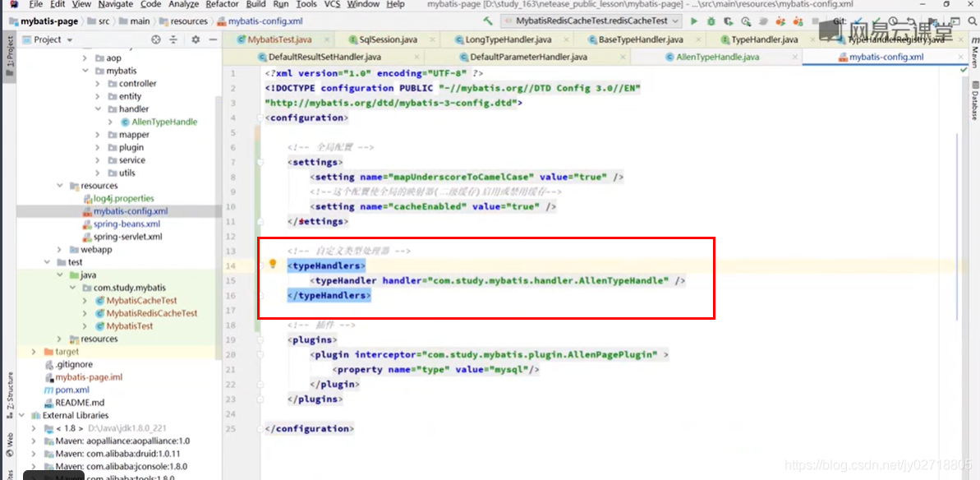Image resolution: width=980 pixels, height=480 pixels.
Task: Open the Web side tab
Action: coord(10,444)
